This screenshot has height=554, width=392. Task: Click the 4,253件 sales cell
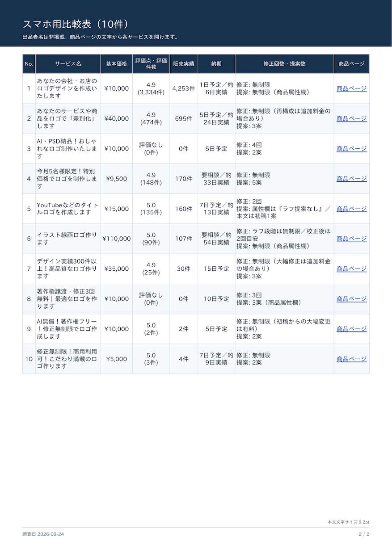tap(184, 88)
